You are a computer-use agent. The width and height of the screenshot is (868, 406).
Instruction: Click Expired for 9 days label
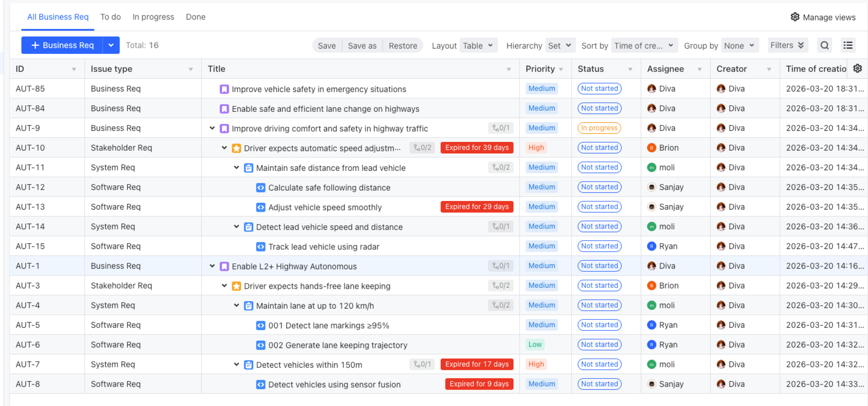479,384
